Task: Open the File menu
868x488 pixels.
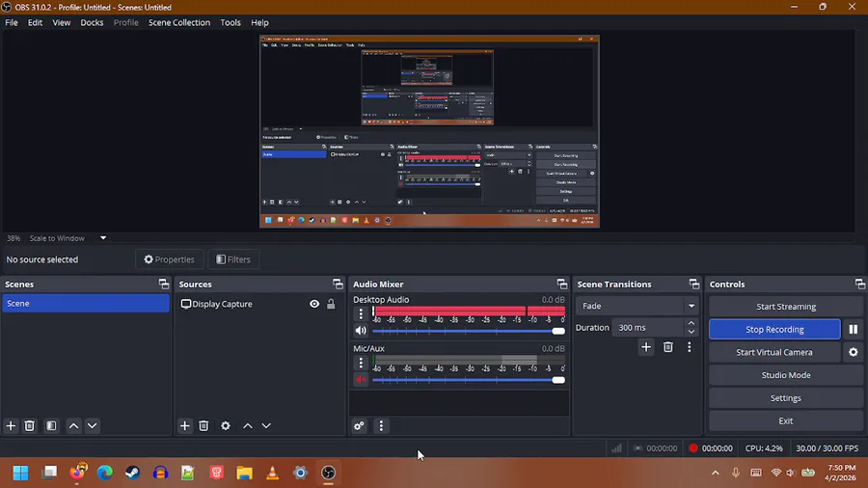Action: 11,23
